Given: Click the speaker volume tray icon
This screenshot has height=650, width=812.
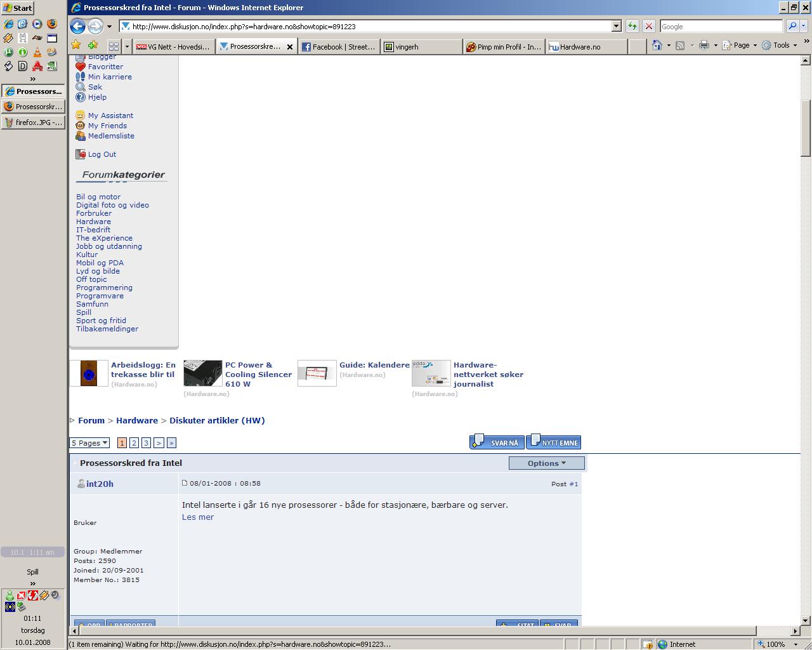Looking at the screenshot, I should 56,595.
